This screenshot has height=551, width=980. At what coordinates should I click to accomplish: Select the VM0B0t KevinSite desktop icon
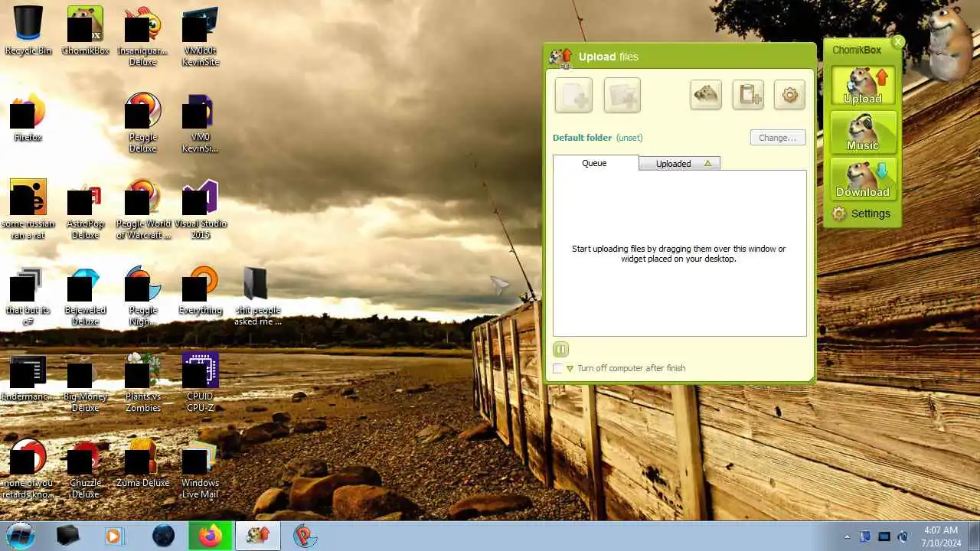[200, 36]
